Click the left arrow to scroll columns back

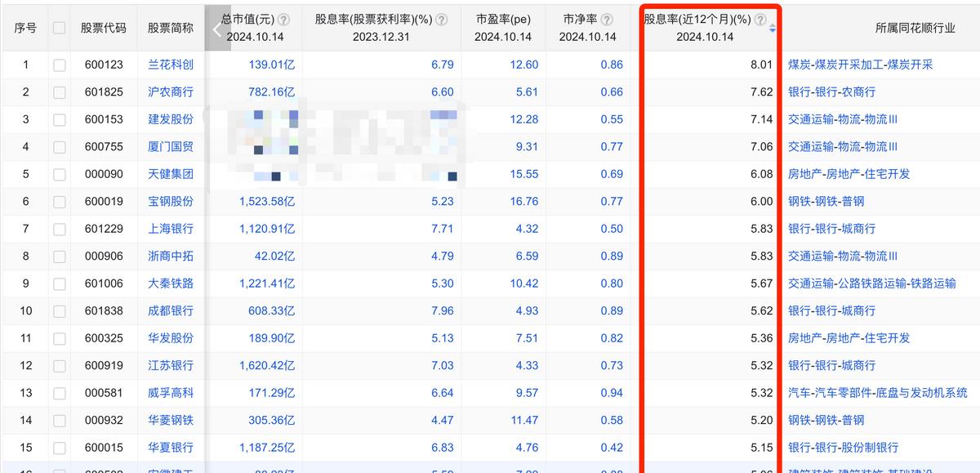click(x=216, y=30)
